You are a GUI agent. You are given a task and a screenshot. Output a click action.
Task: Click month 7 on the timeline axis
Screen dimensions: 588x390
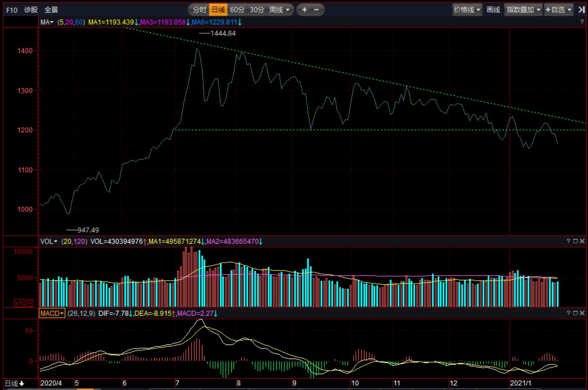(x=177, y=383)
